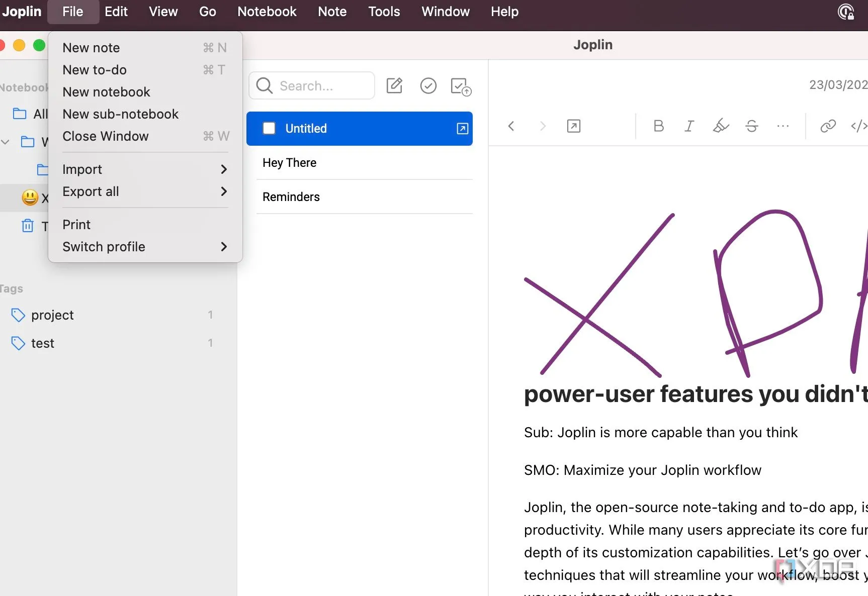Viewport: 868px width, 596px height.
Task: Click the test tag icon
Action: pyautogui.click(x=18, y=343)
